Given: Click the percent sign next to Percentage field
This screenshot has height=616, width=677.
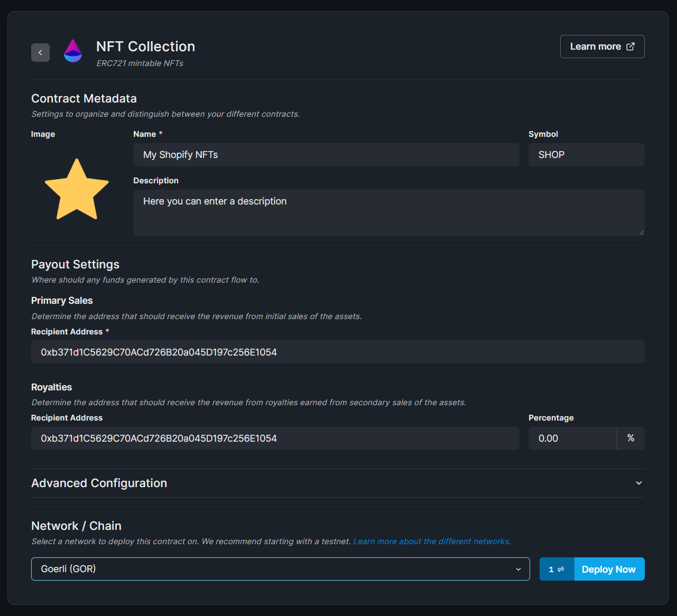Looking at the screenshot, I should tap(630, 438).
